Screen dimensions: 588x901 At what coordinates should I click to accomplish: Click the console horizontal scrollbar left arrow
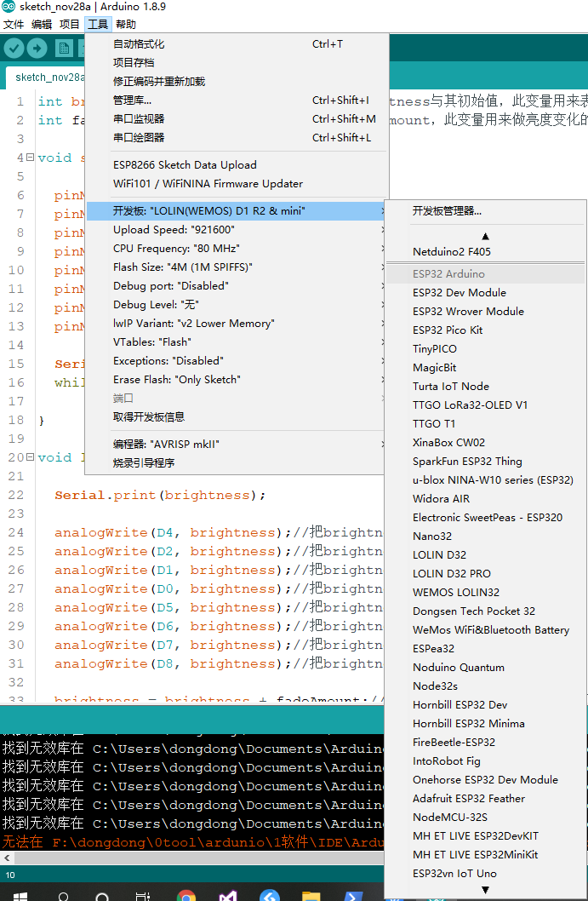[x=6, y=858]
